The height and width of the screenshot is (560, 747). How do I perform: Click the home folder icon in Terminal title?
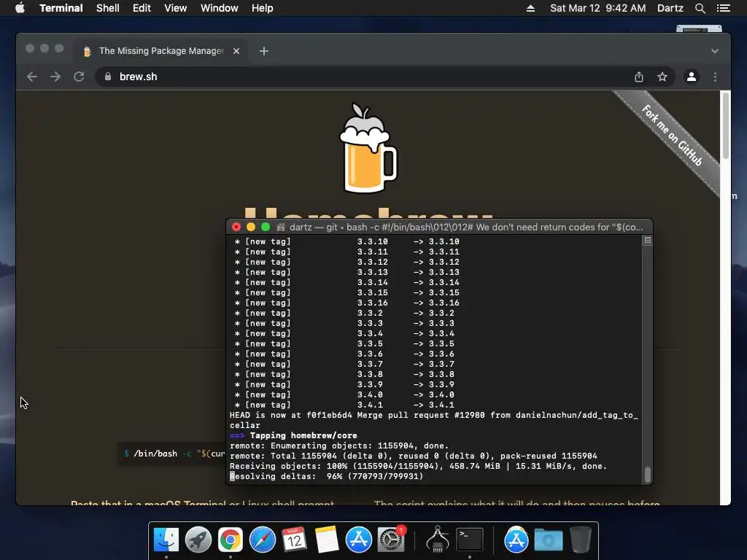click(281, 227)
